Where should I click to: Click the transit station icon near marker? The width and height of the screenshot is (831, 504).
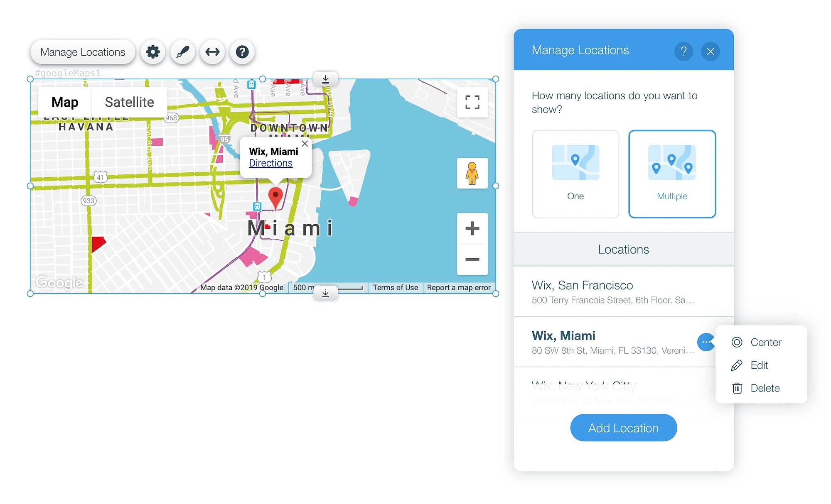point(258,206)
